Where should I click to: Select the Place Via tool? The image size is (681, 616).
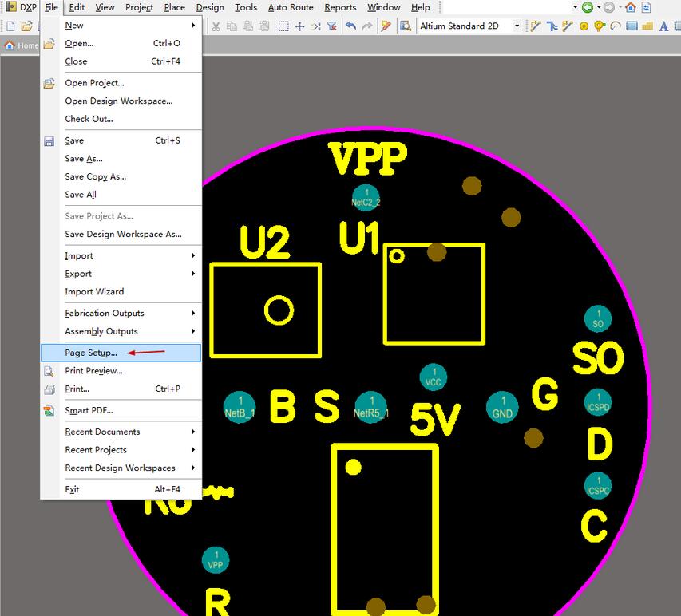pyautogui.click(x=600, y=26)
